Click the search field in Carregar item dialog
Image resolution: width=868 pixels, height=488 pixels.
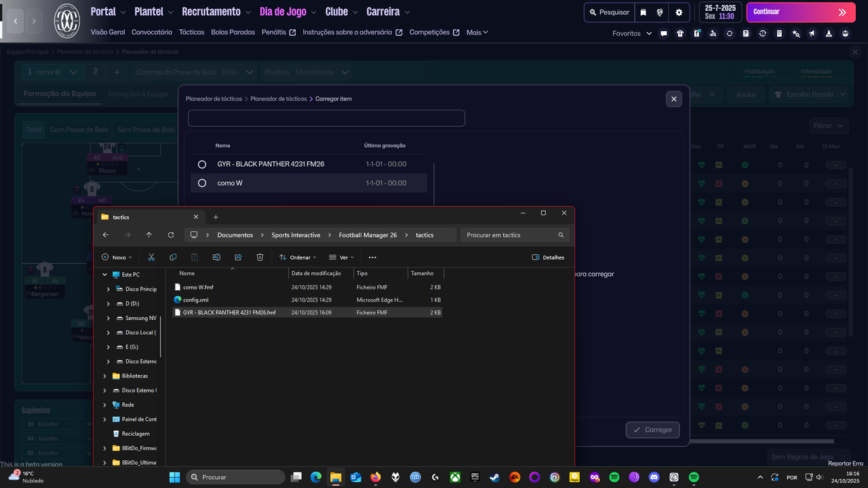click(326, 118)
